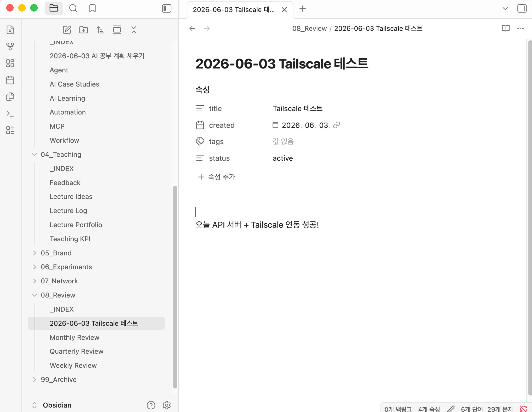
Task: Collapse all folders icon
Action: (134, 30)
